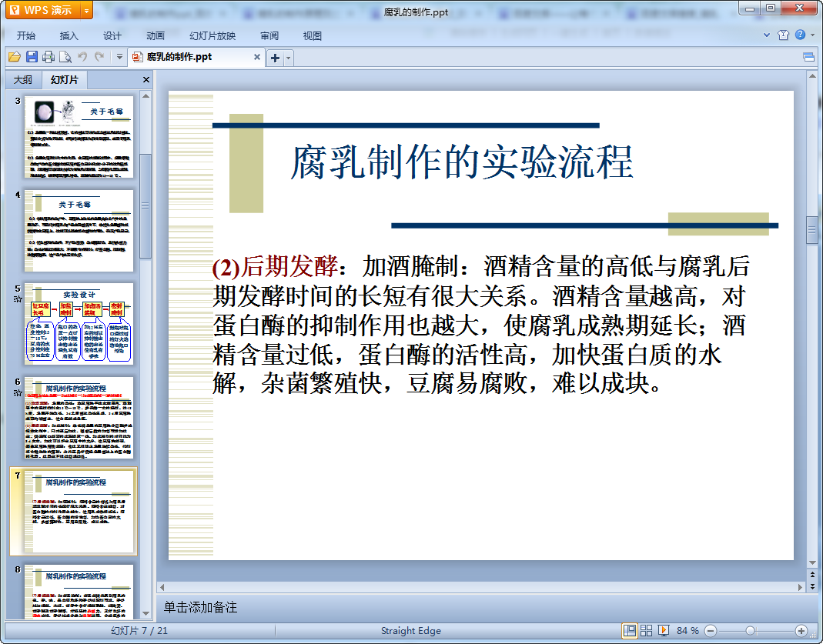The image size is (823, 644).
Task: Click the Straight Edge theme name
Action: click(x=411, y=631)
